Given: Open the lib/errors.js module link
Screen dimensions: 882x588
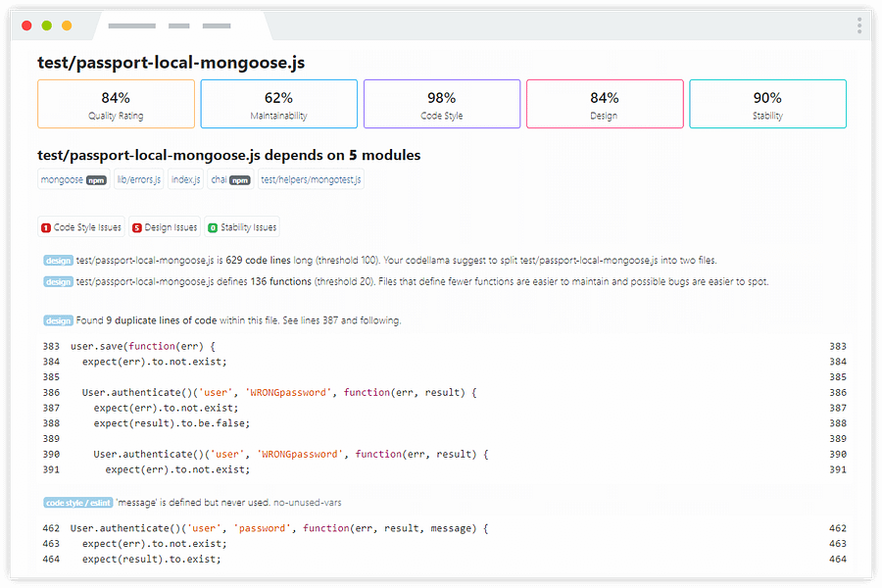Looking at the screenshot, I should pyautogui.click(x=139, y=179).
